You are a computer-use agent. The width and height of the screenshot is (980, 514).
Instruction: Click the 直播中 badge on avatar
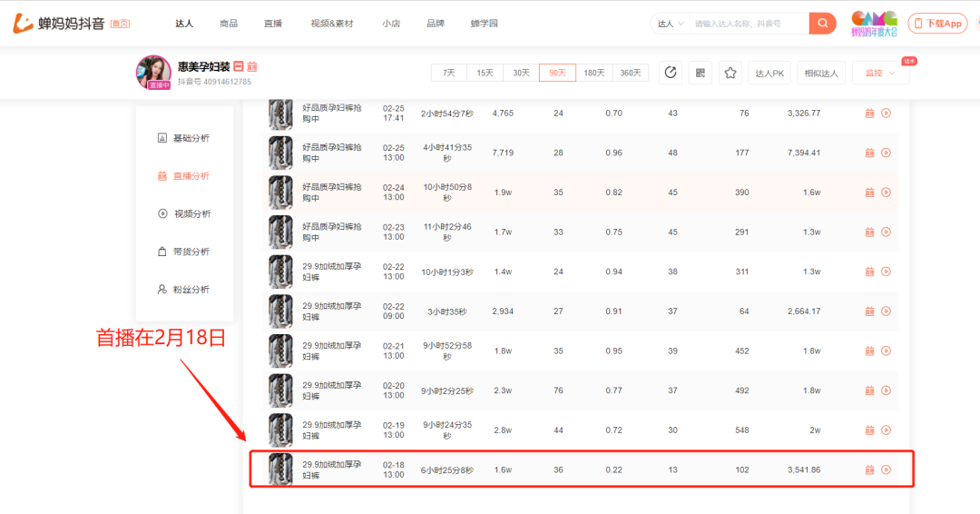pos(159,85)
